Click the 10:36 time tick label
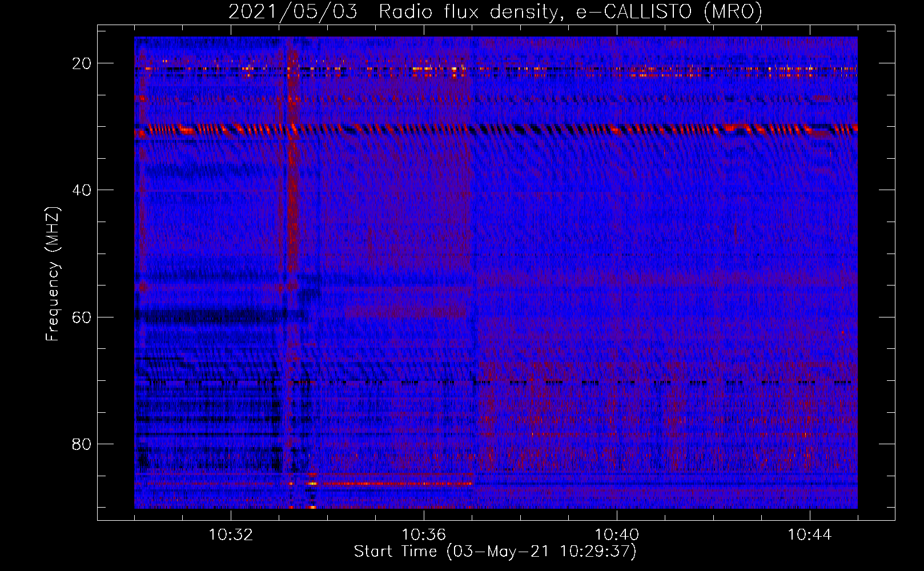The width and height of the screenshot is (924, 571). click(x=424, y=535)
